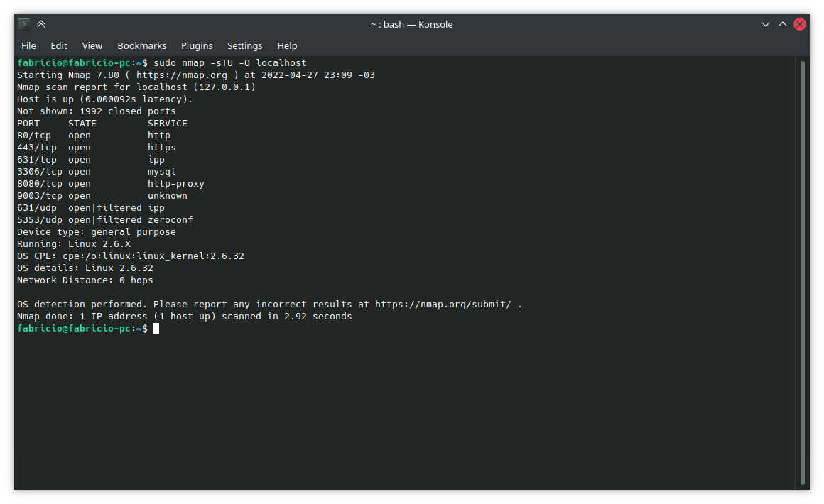The height and width of the screenshot is (504, 824).
Task: Click the 'http-proxy' service name
Action: click(x=176, y=184)
